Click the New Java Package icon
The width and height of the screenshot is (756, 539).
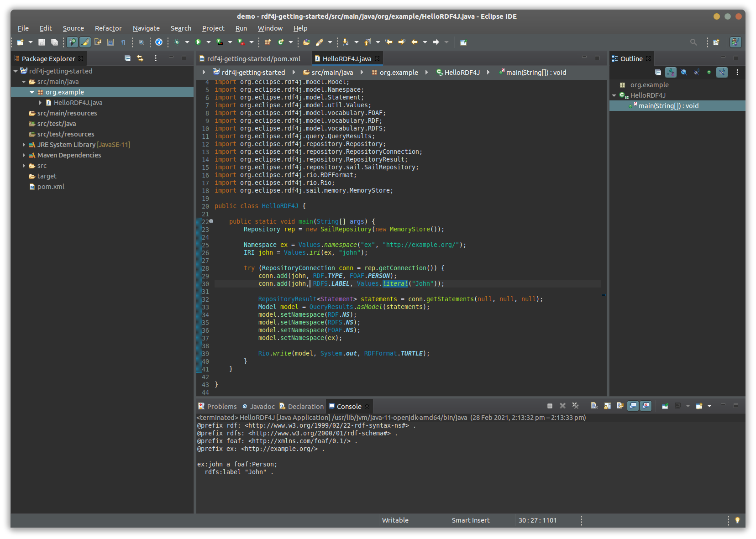point(268,42)
